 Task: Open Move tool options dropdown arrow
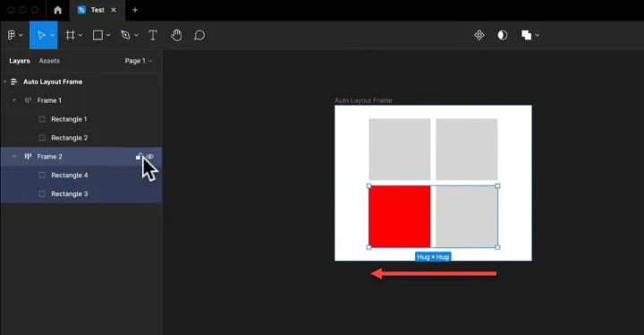[x=53, y=36]
